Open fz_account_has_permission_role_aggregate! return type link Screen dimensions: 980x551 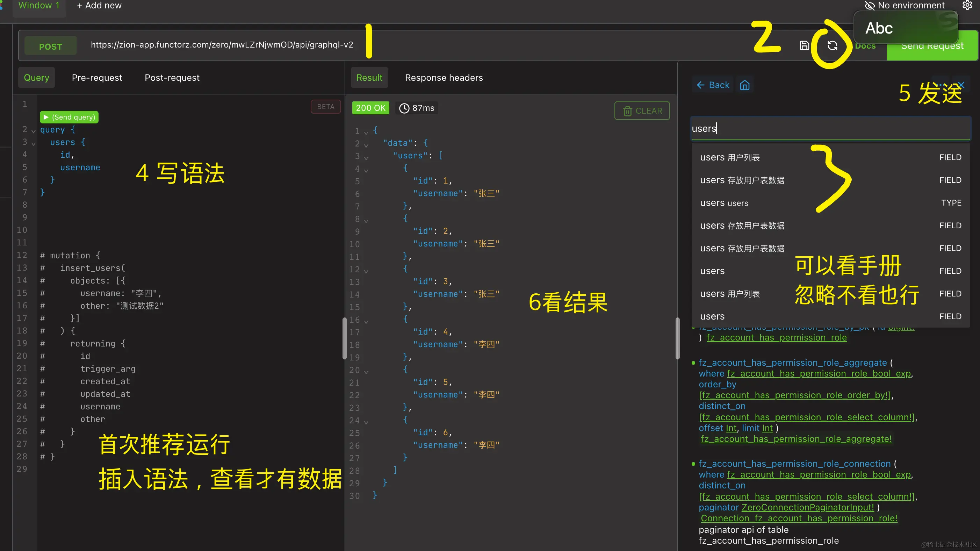pos(796,439)
